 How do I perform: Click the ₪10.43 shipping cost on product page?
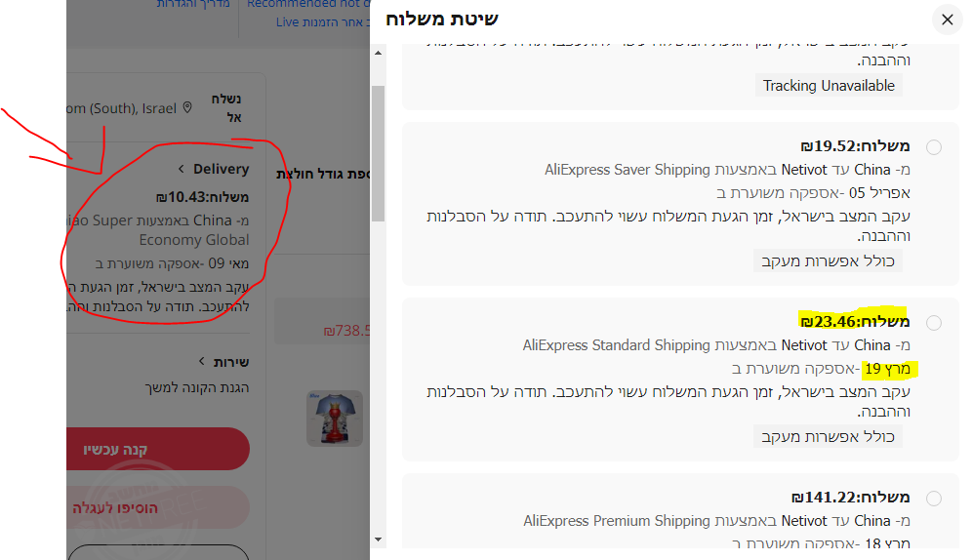pos(202,197)
